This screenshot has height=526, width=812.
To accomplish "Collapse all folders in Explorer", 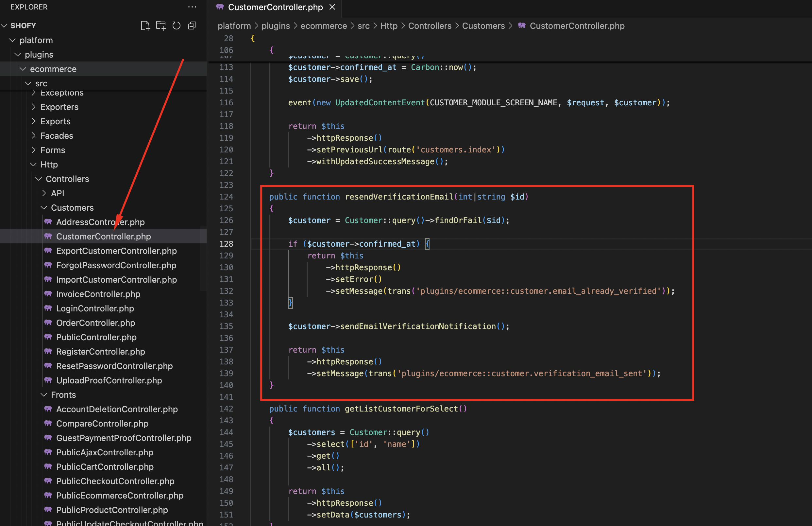I will [x=192, y=26].
